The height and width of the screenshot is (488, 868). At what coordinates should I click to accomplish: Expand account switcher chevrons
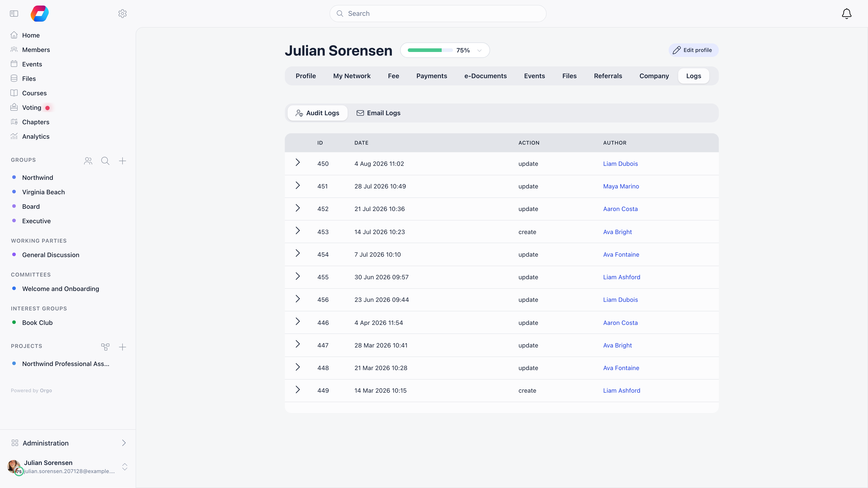(x=125, y=467)
